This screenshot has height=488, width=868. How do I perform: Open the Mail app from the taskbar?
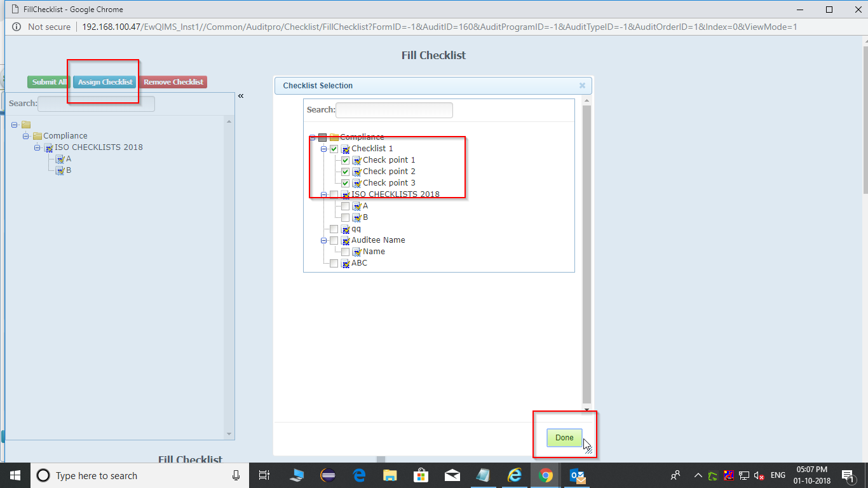[452, 475]
